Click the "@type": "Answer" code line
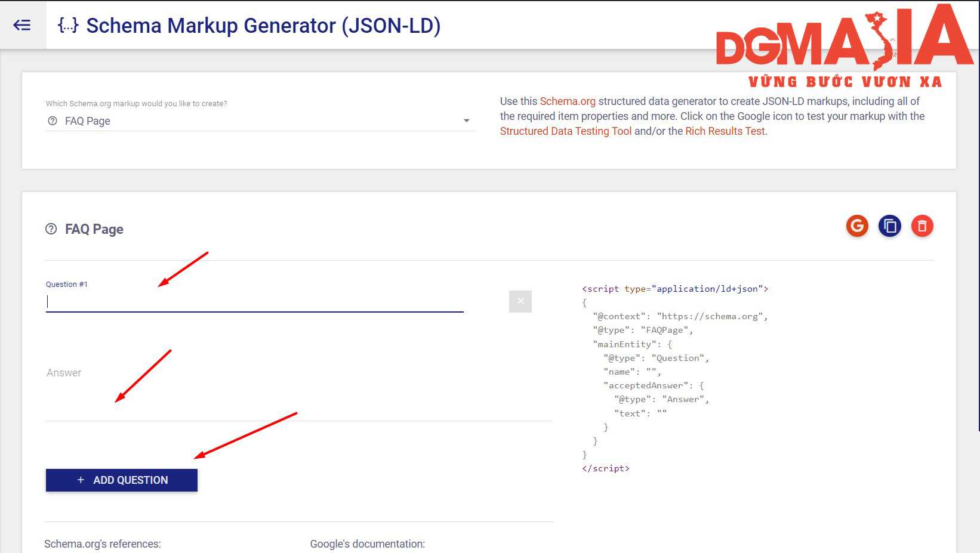 (x=662, y=399)
